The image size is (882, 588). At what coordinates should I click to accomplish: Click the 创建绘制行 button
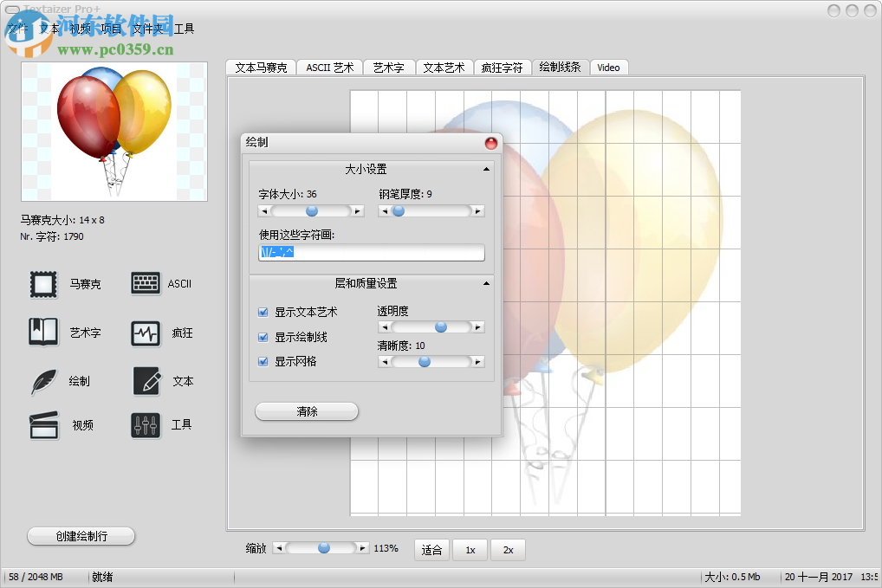[x=81, y=535]
